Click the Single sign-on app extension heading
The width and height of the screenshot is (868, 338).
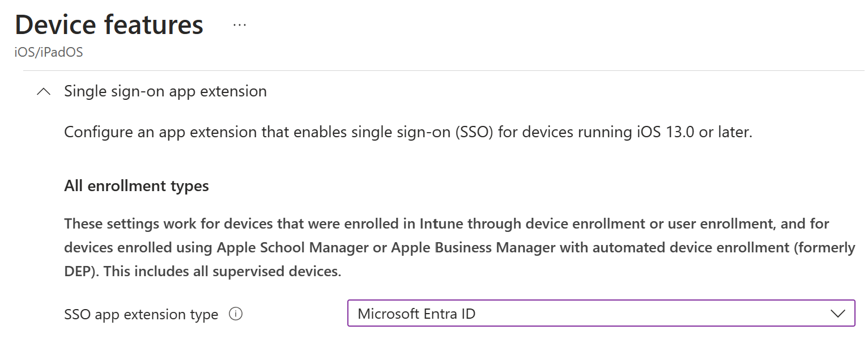click(x=164, y=91)
